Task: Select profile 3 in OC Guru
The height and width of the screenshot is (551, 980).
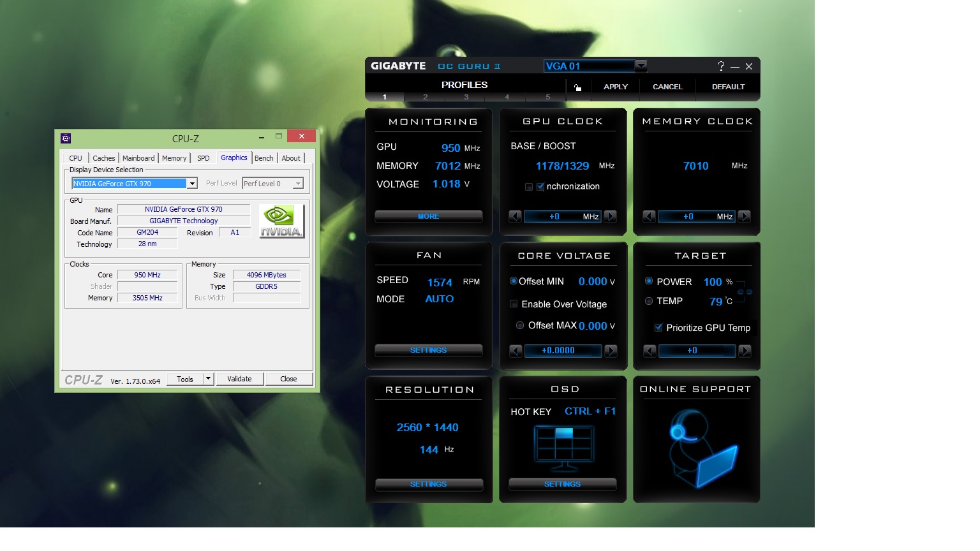Action: [x=466, y=97]
